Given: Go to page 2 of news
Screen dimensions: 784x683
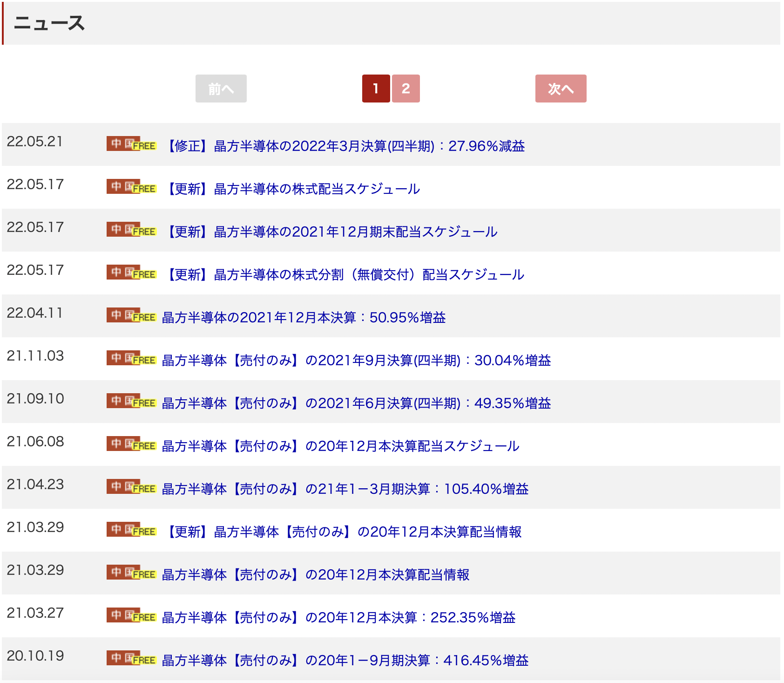Looking at the screenshot, I should tap(406, 89).
